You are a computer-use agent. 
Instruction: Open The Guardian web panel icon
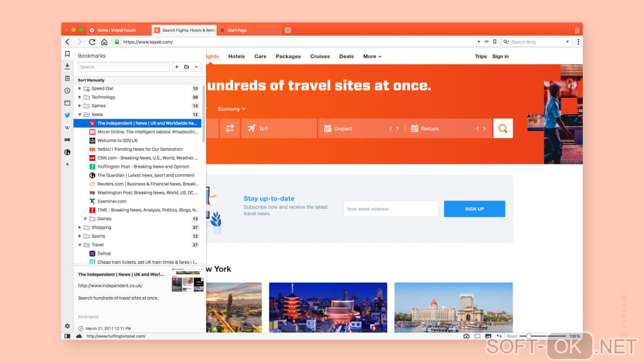pyautogui.click(x=68, y=152)
